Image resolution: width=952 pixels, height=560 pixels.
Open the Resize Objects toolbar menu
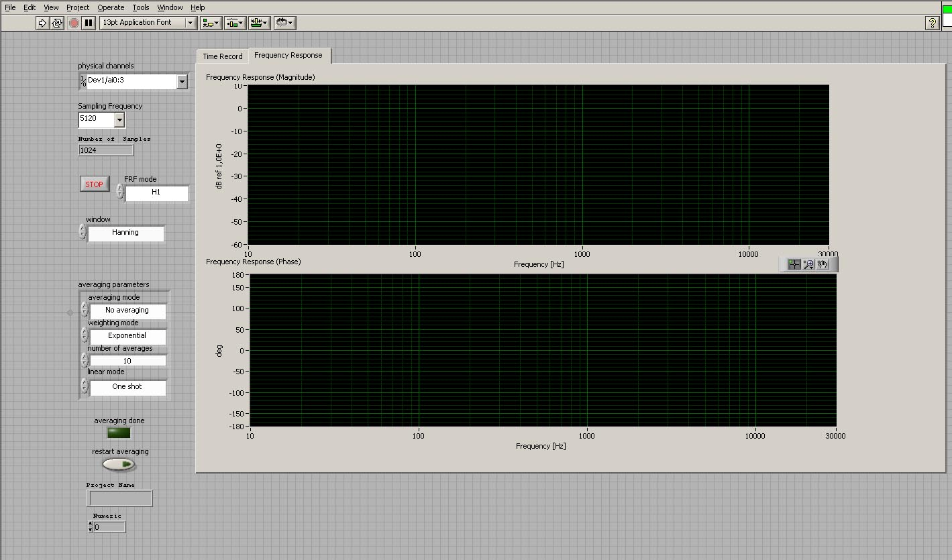259,23
